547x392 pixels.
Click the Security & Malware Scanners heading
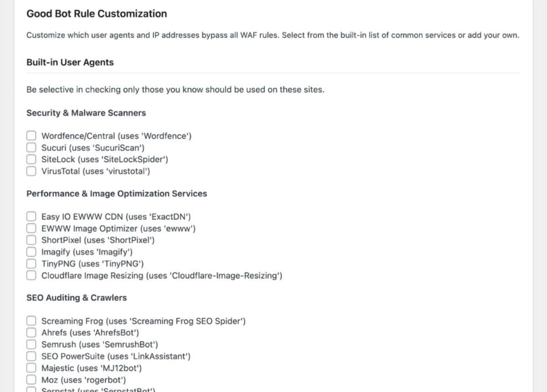coord(86,113)
